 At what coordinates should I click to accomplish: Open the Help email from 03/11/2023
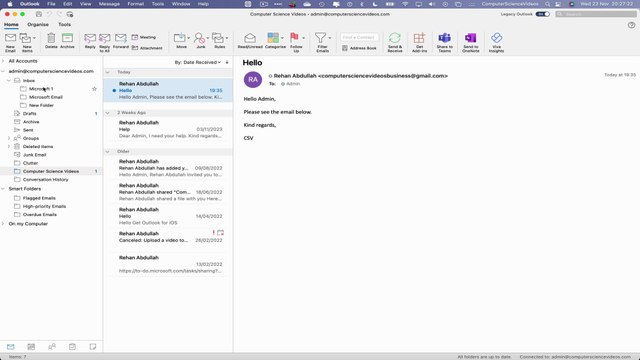tap(168, 129)
